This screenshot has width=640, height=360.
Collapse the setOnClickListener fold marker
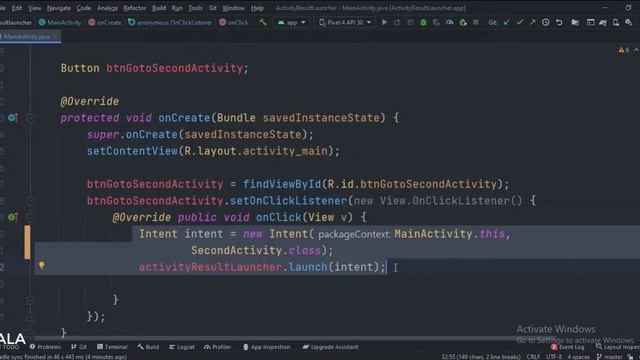coord(30,201)
